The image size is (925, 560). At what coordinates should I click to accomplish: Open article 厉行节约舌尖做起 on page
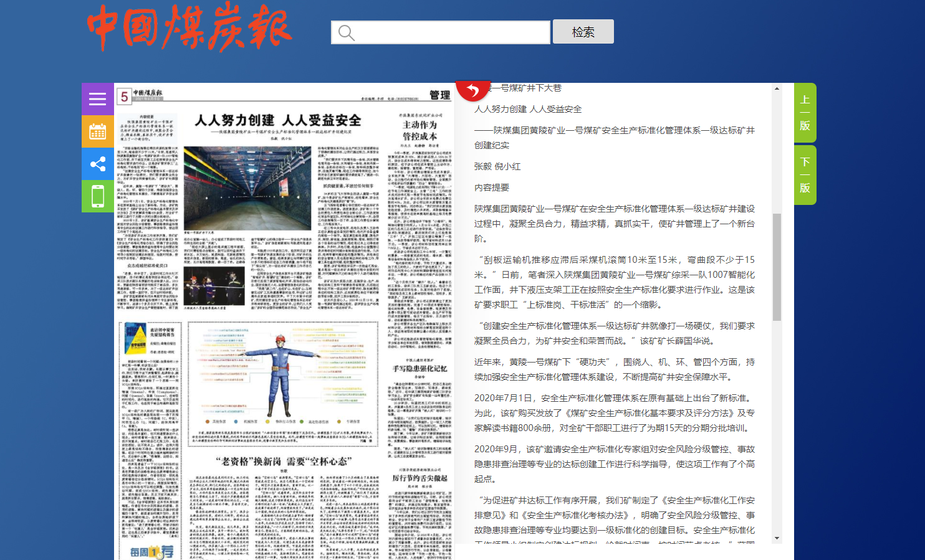[x=419, y=478]
